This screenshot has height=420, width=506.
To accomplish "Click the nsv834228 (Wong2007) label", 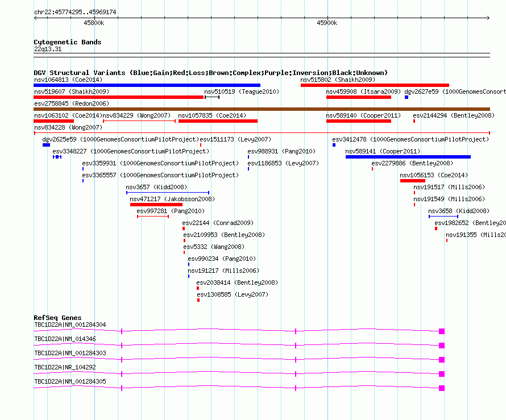I will [68, 127].
